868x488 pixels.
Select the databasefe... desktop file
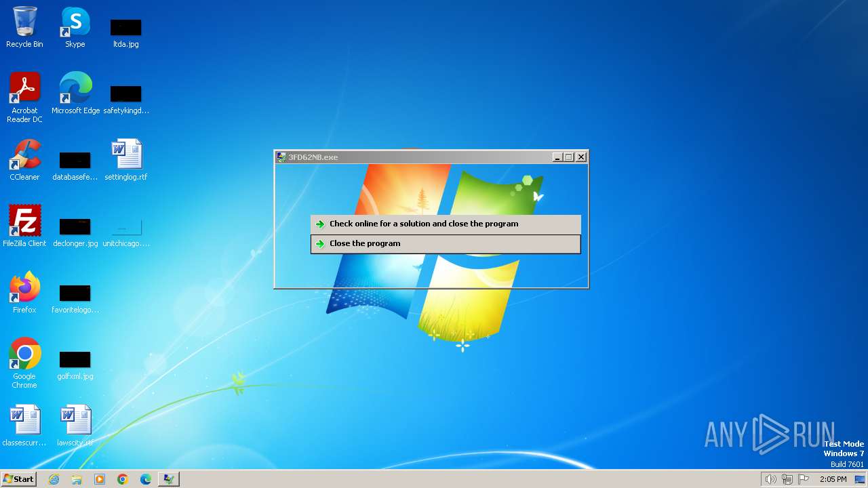click(75, 165)
